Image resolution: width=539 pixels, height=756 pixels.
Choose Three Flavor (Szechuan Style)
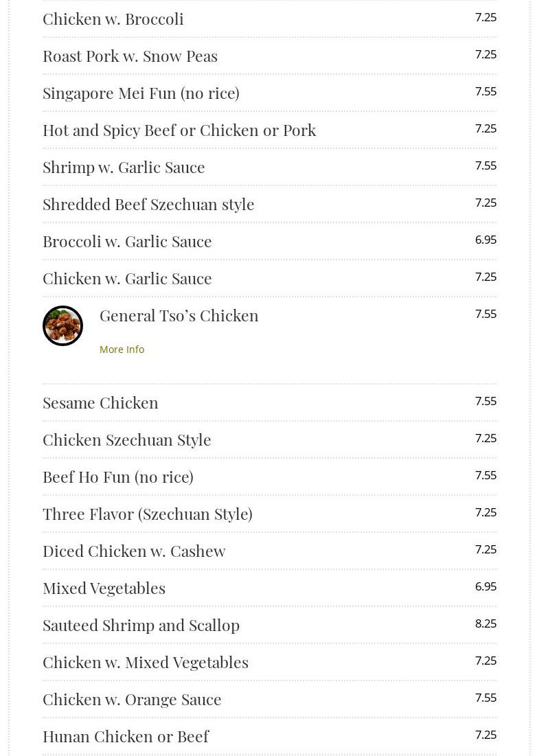click(148, 514)
